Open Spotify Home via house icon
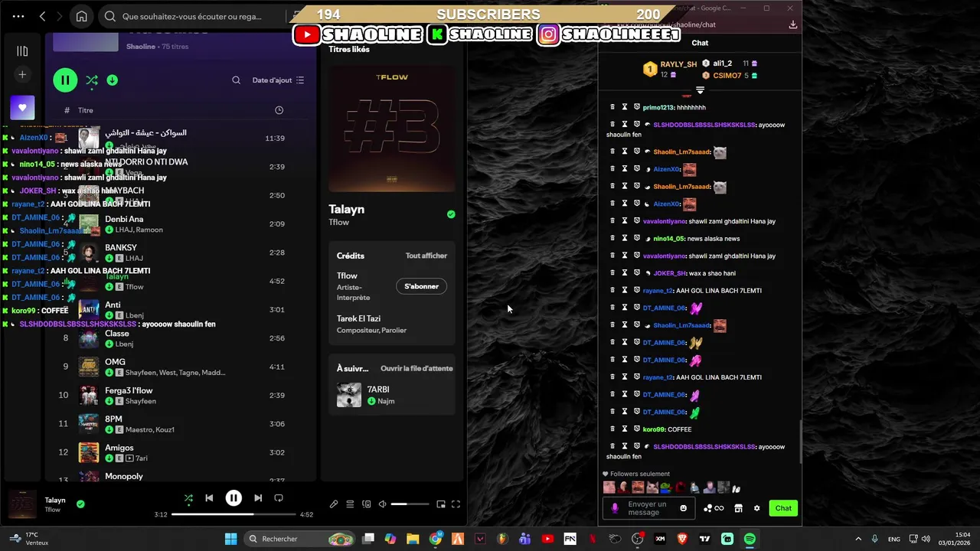Viewport: 980px width, 551px height. click(81, 16)
